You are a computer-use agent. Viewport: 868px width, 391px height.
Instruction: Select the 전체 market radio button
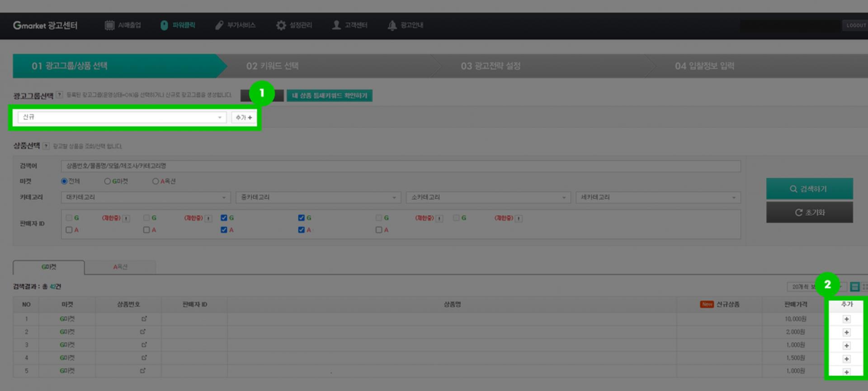pyautogui.click(x=64, y=181)
